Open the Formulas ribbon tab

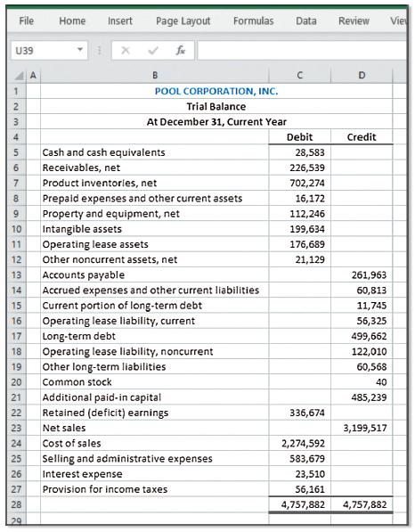(253, 21)
